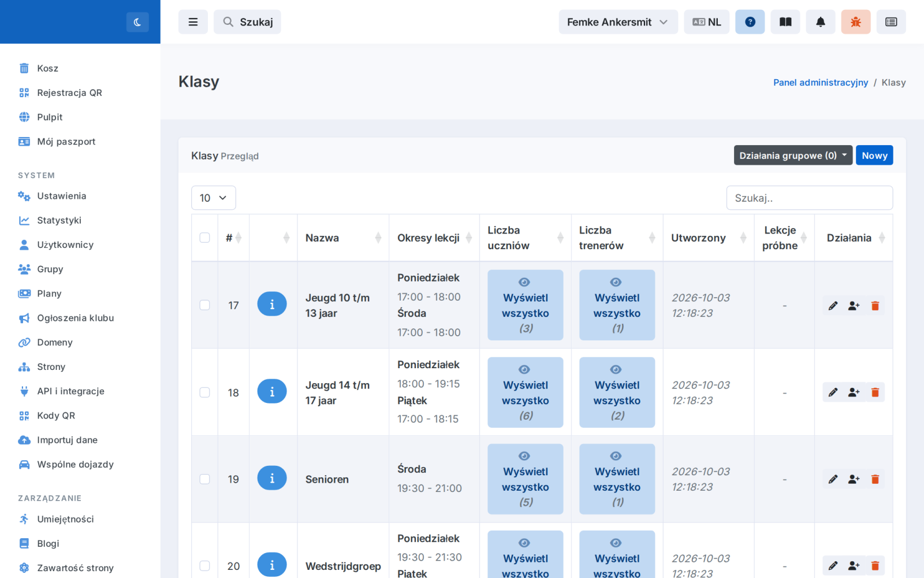Open info for class Jeugd 14 t/m 17 jaar
This screenshot has width=924, height=578.
(272, 391)
